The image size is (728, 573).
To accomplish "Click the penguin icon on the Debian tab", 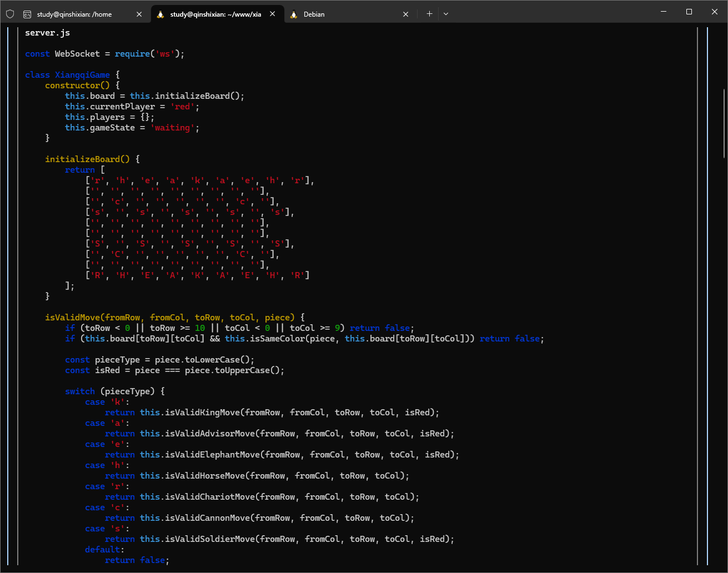I will (294, 14).
